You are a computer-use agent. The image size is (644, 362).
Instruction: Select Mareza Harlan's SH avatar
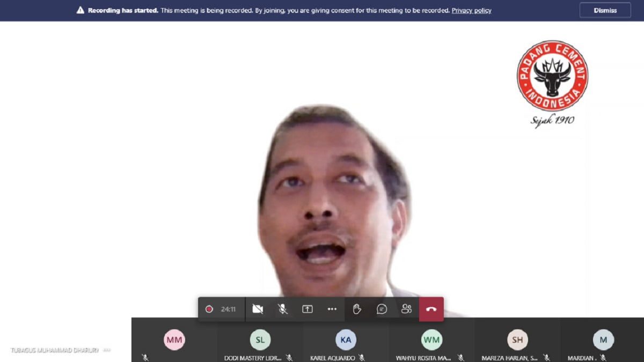[517, 339]
